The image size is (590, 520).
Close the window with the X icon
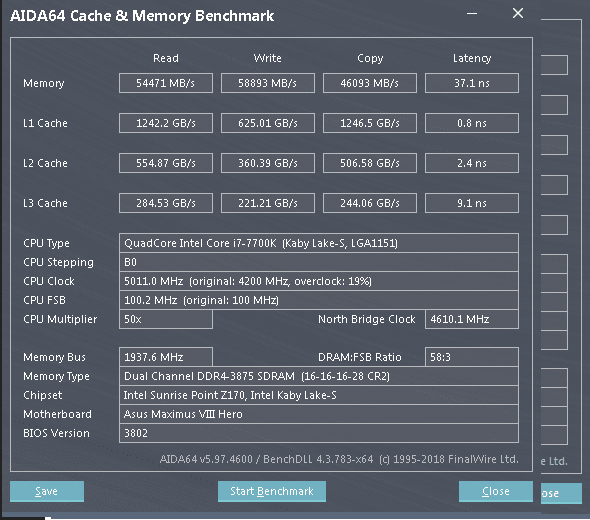tap(518, 14)
